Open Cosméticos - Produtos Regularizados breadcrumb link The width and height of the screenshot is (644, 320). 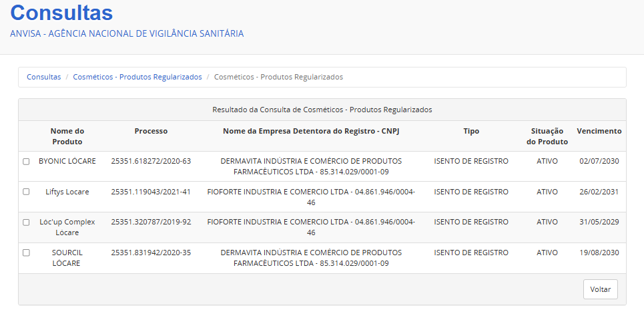point(137,77)
